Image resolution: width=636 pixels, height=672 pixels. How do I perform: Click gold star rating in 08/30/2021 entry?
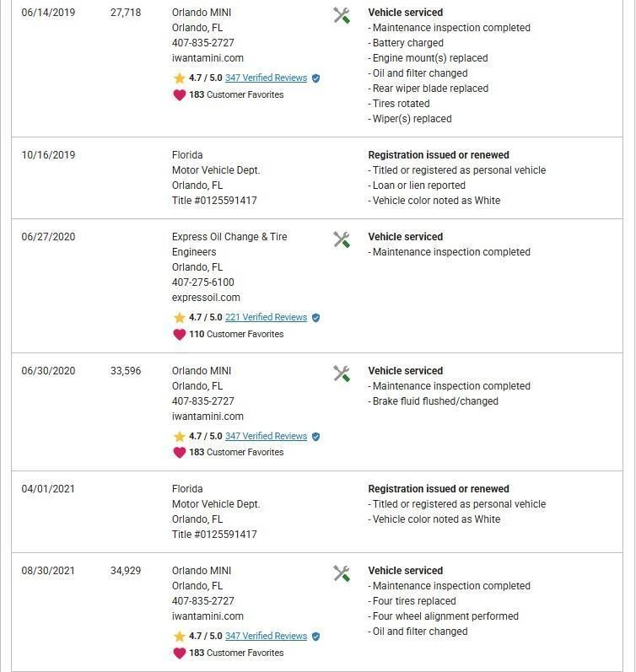[179, 637]
